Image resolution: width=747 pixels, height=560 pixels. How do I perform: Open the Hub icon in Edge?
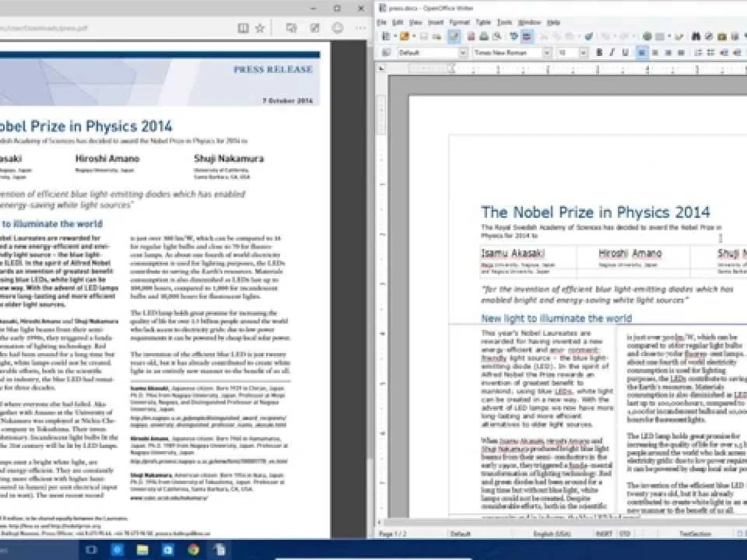click(291, 28)
